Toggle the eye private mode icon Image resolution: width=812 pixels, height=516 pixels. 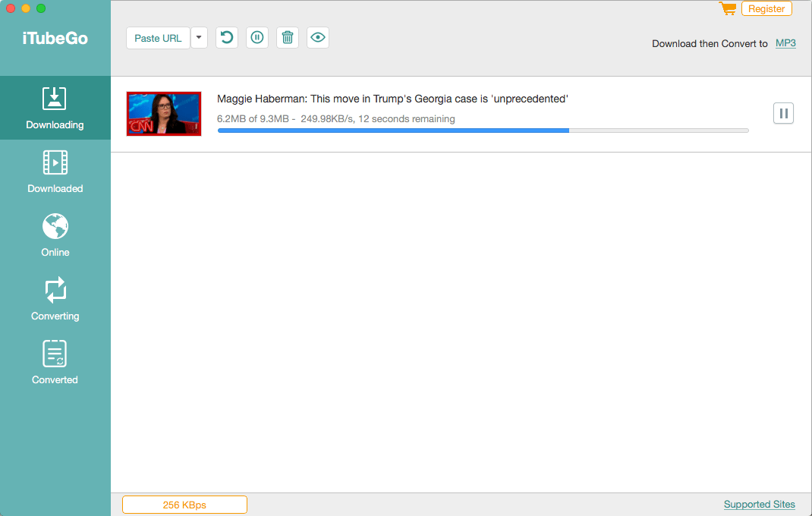coord(318,38)
